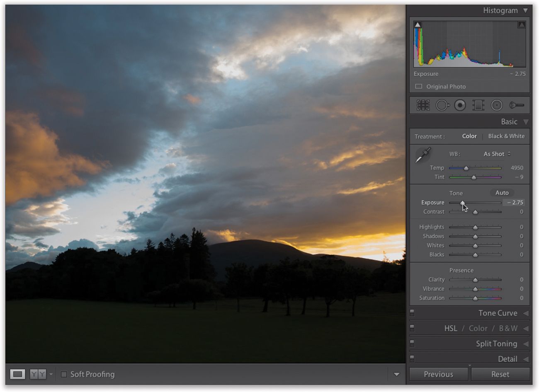This screenshot has height=392, width=539.
Task: Click the Presence section label
Action: pyautogui.click(x=461, y=270)
